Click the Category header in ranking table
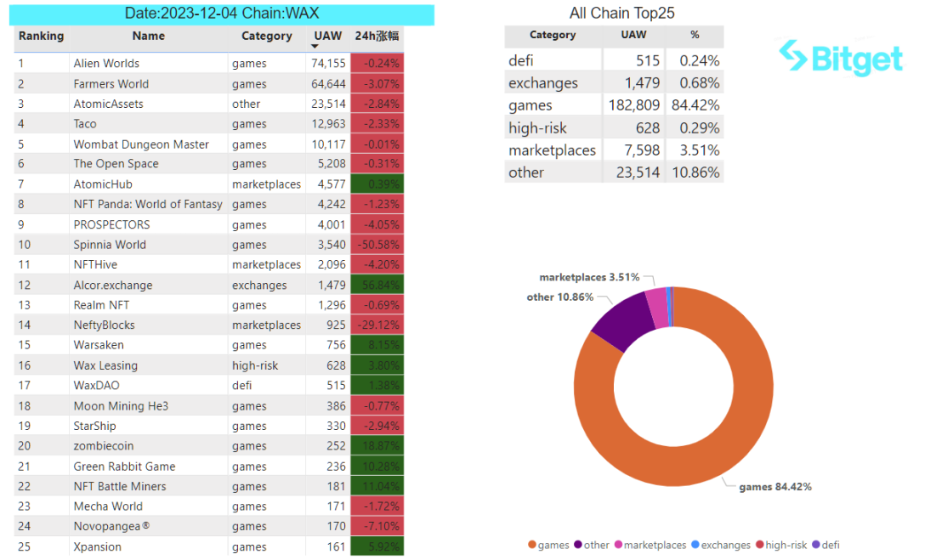 point(266,36)
